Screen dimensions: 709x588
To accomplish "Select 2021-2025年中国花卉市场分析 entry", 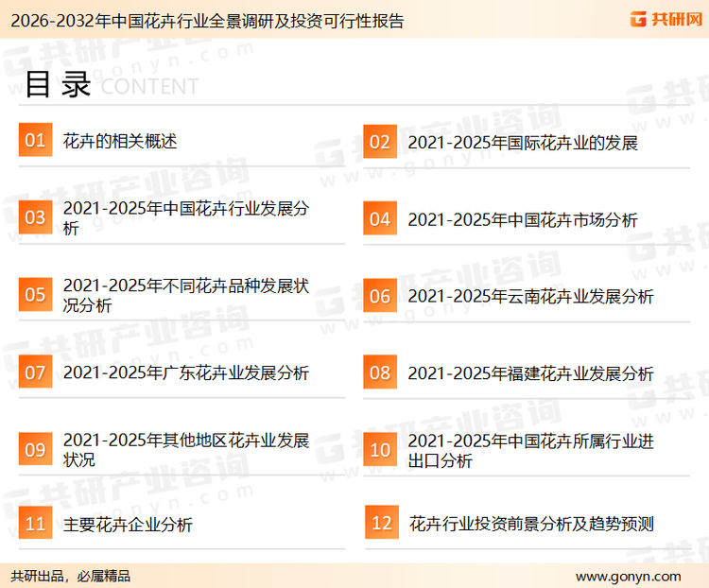I will (523, 220).
